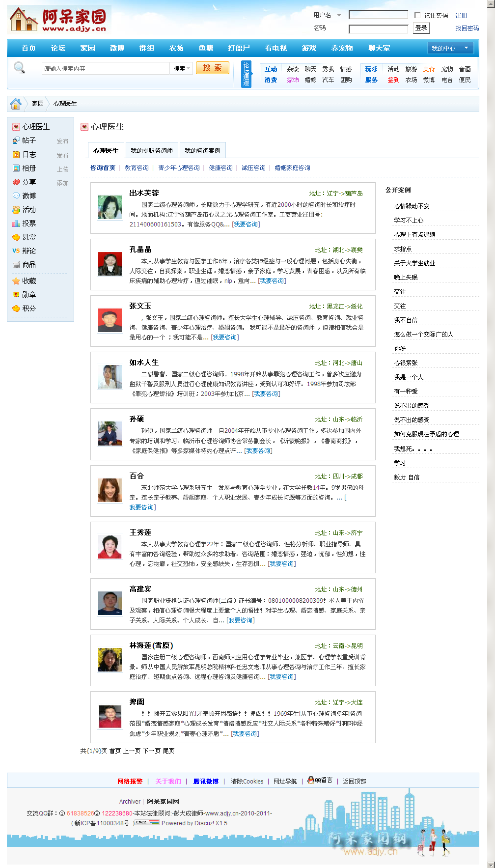Click the search content input box
Viewport: 495px width, 868px height.
point(106,68)
